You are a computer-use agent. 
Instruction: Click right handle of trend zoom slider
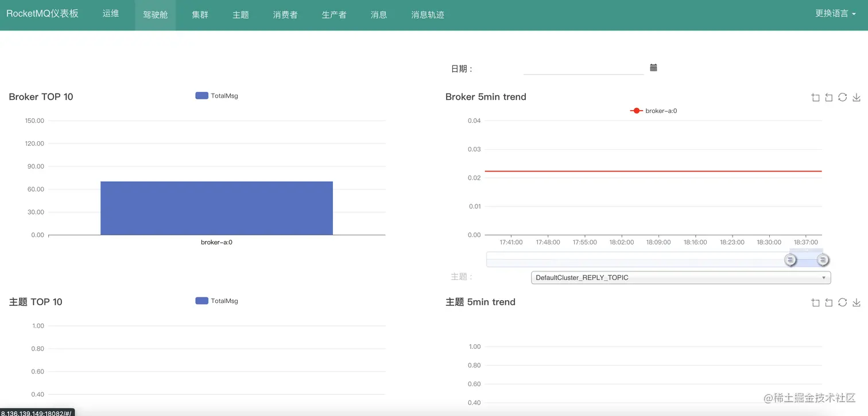823,260
